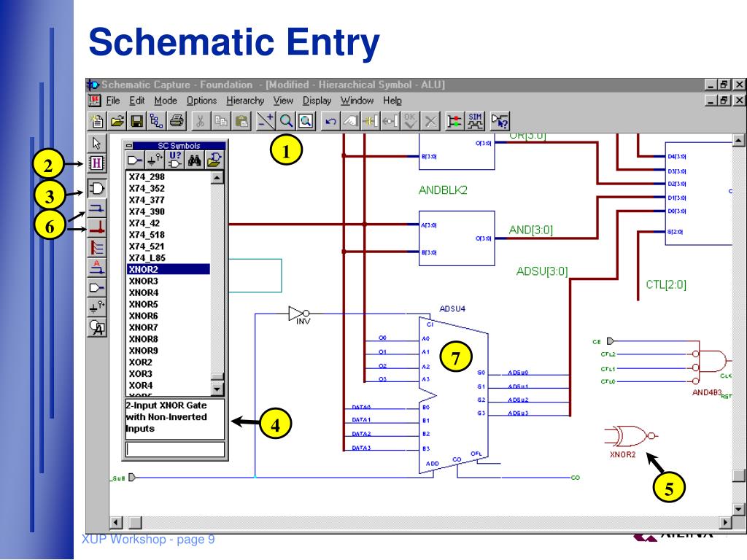The image size is (747, 560).
Task: Open the hierarchy tree toolbar icon
Action: click(157, 122)
